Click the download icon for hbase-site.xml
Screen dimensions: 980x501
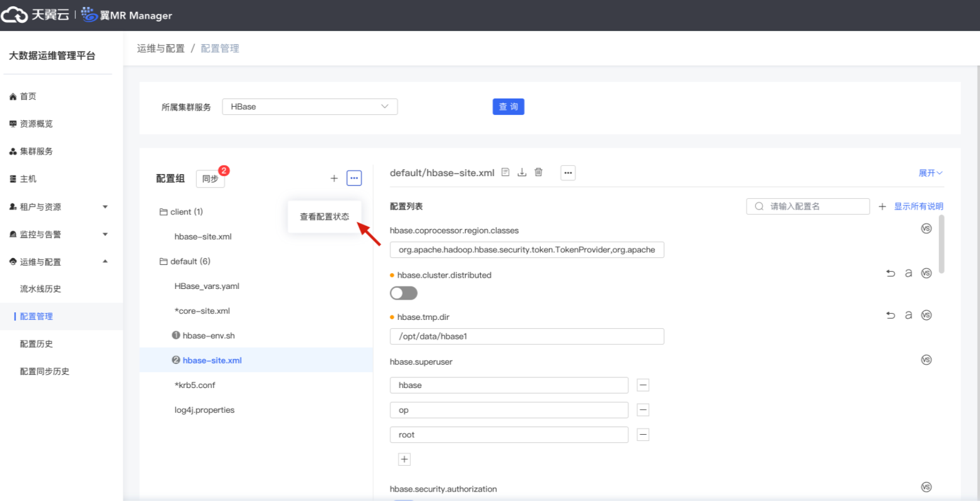coord(522,172)
